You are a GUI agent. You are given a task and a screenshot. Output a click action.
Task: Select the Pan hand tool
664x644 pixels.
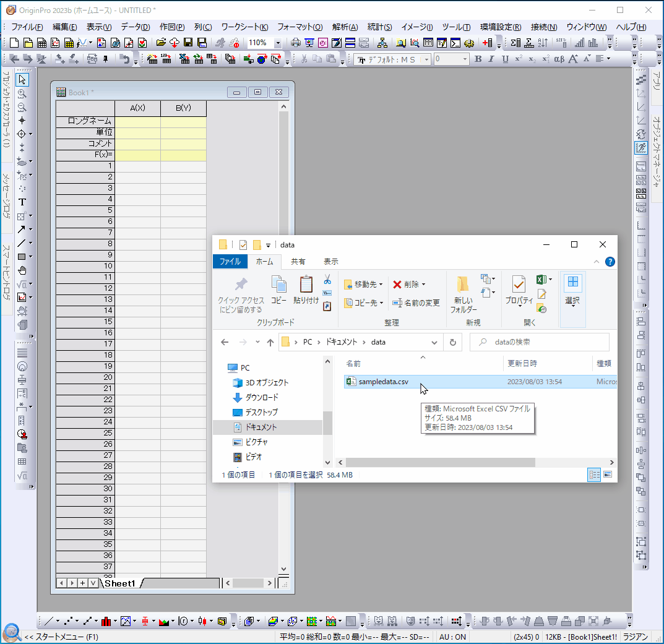pyautogui.click(x=22, y=270)
